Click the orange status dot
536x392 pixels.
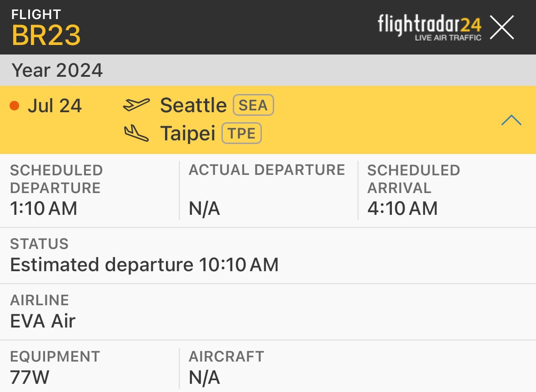(15, 105)
